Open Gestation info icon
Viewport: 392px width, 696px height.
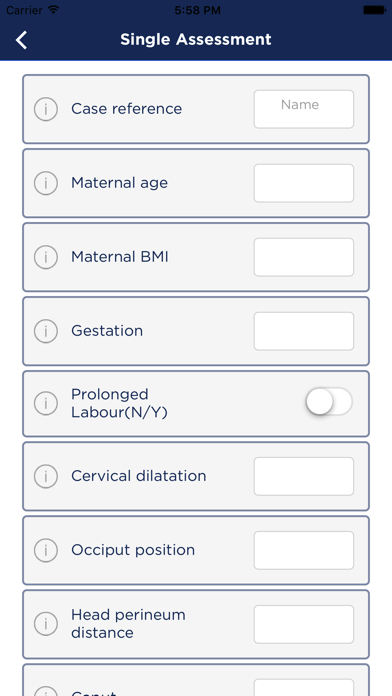click(x=46, y=331)
